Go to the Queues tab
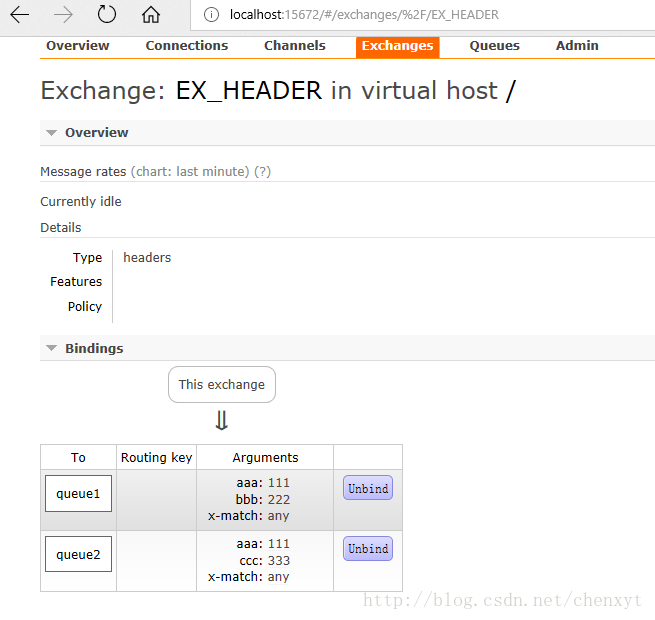This screenshot has height=620, width=655. (495, 46)
